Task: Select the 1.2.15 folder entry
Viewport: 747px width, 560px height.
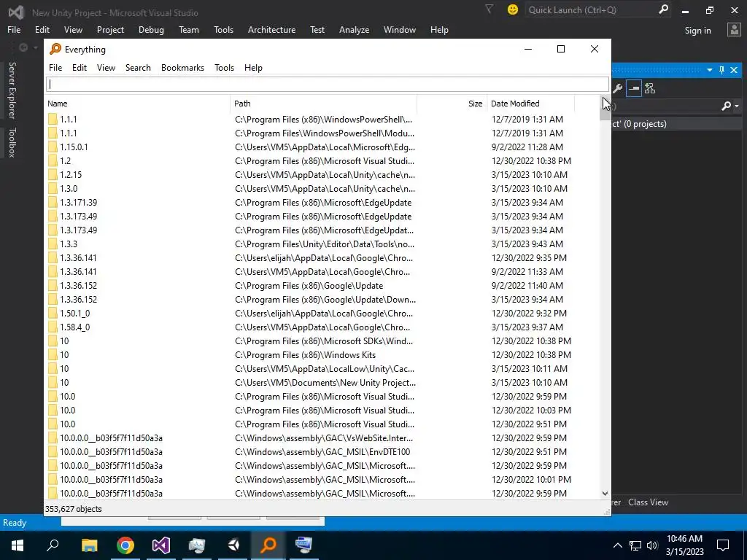Action: point(71,175)
